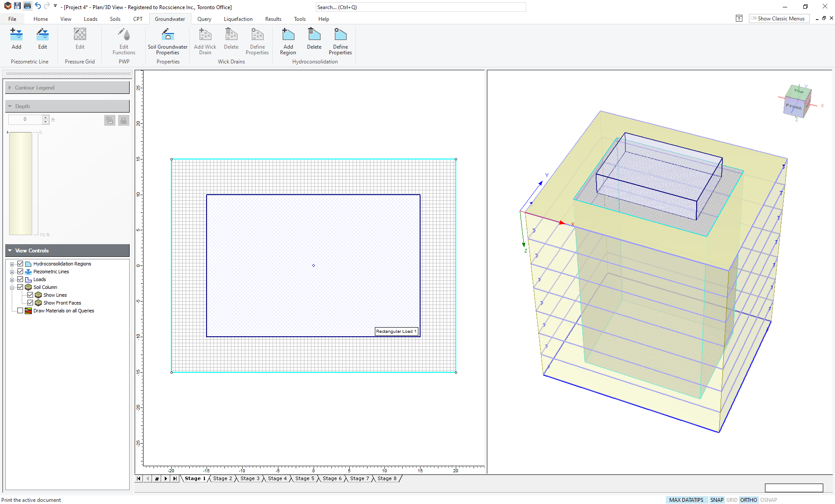
Task: Increase the Depth value with the up stepper
Action: [x=45, y=117]
